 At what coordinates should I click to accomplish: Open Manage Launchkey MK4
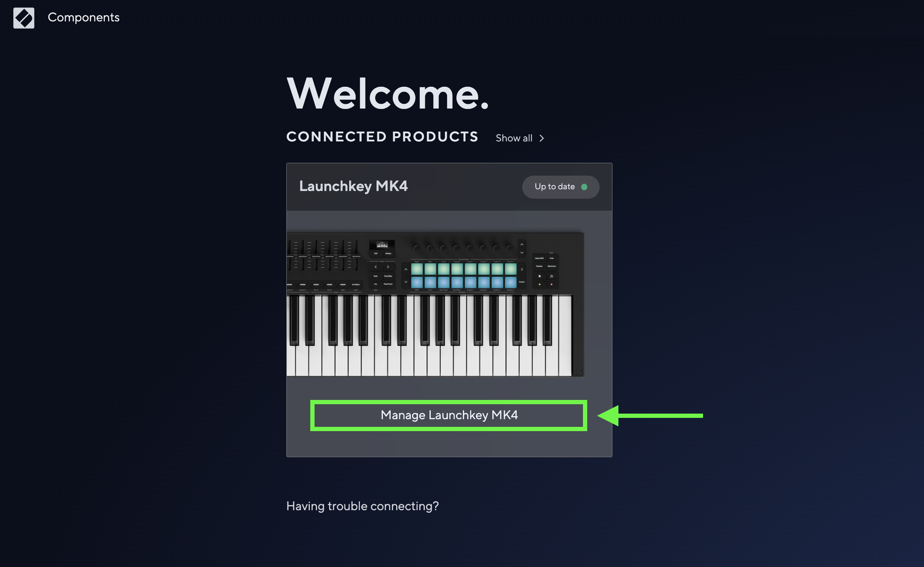pyautogui.click(x=449, y=415)
